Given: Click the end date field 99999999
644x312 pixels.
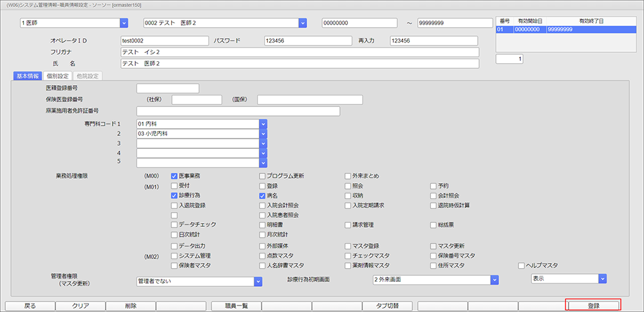Looking at the screenshot, I should coord(455,23).
